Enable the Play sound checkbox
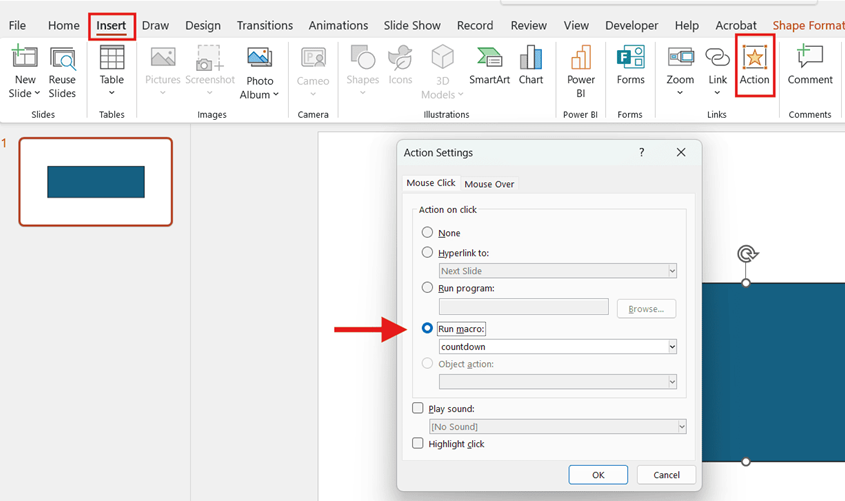The height and width of the screenshot is (501, 845). point(418,408)
